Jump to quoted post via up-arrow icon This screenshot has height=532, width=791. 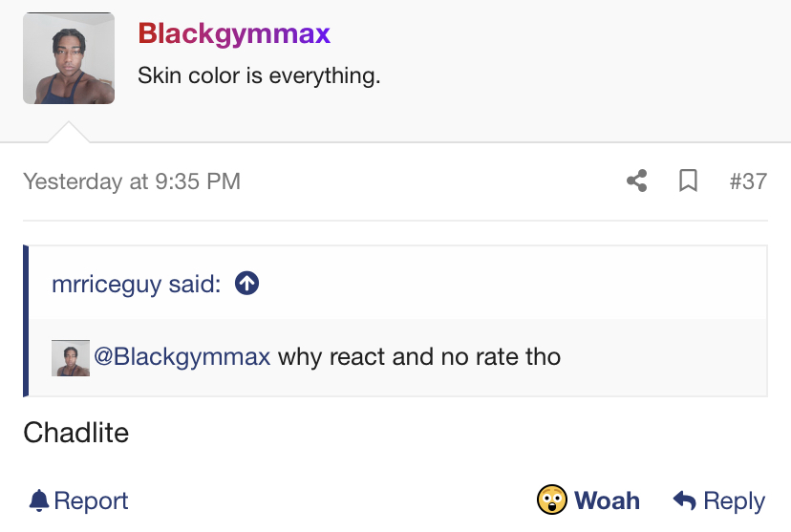point(246,284)
